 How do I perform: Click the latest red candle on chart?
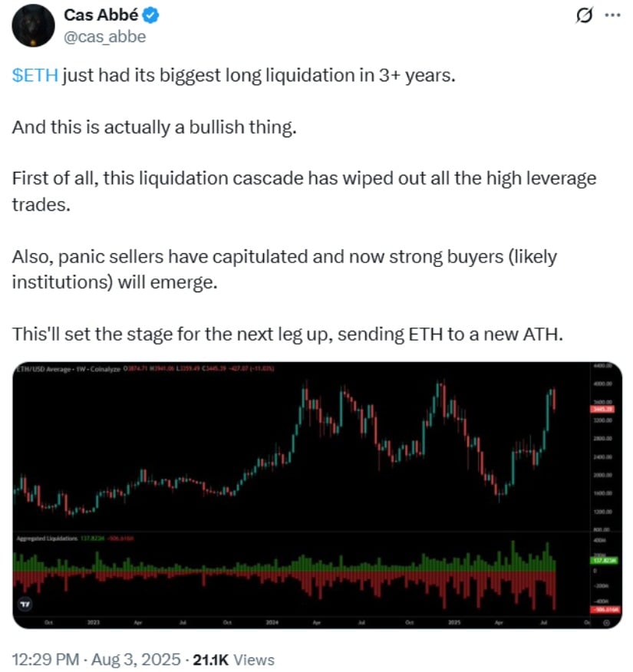coord(554,399)
